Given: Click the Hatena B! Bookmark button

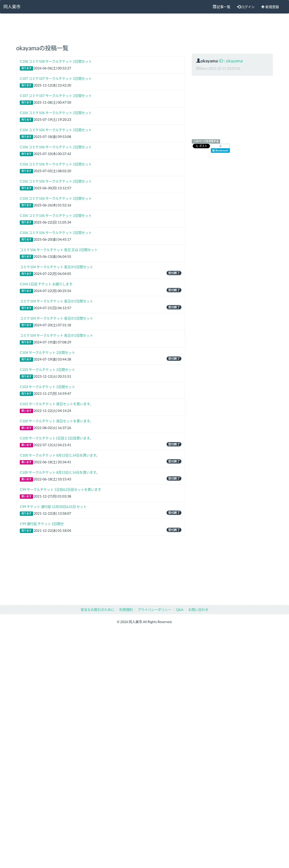Looking at the screenshot, I should tap(220, 151).
